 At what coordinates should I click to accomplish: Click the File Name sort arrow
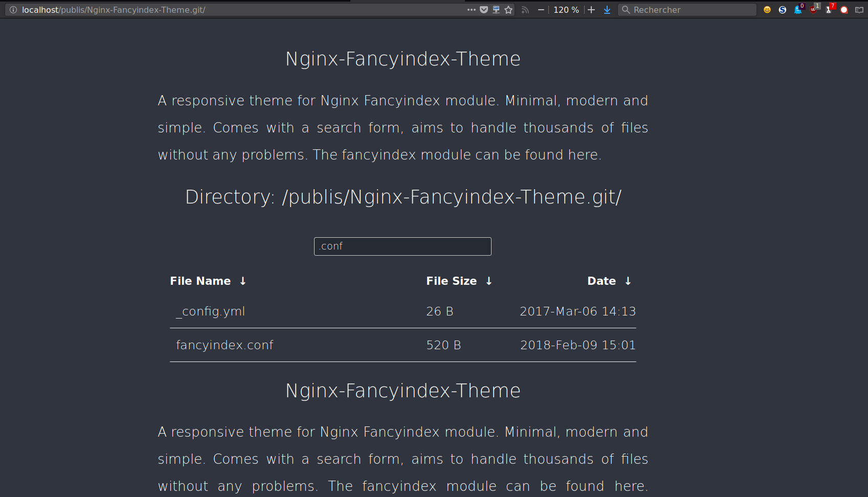(243, 281)
